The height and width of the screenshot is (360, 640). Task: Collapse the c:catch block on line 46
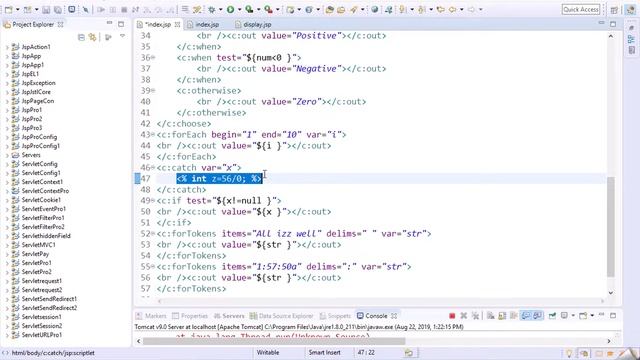[x=153, y=167]
